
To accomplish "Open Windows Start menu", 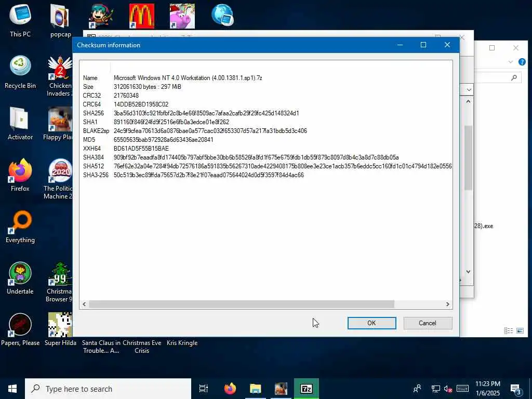I will coord(12,389).
